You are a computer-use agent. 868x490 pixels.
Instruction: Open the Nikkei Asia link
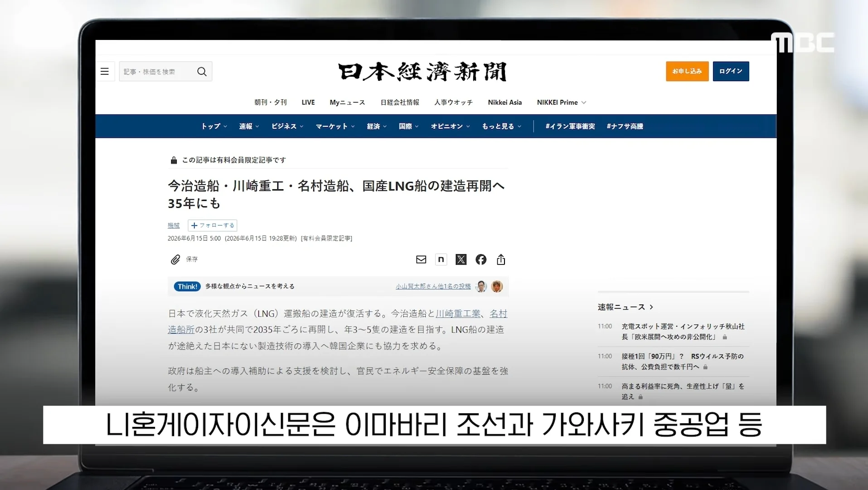coord(505,103)
